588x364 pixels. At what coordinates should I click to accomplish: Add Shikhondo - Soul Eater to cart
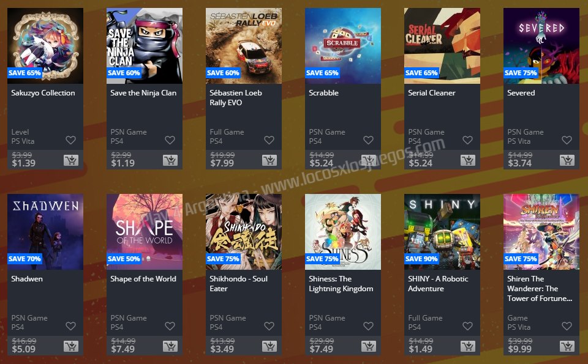tap(269, 346)
